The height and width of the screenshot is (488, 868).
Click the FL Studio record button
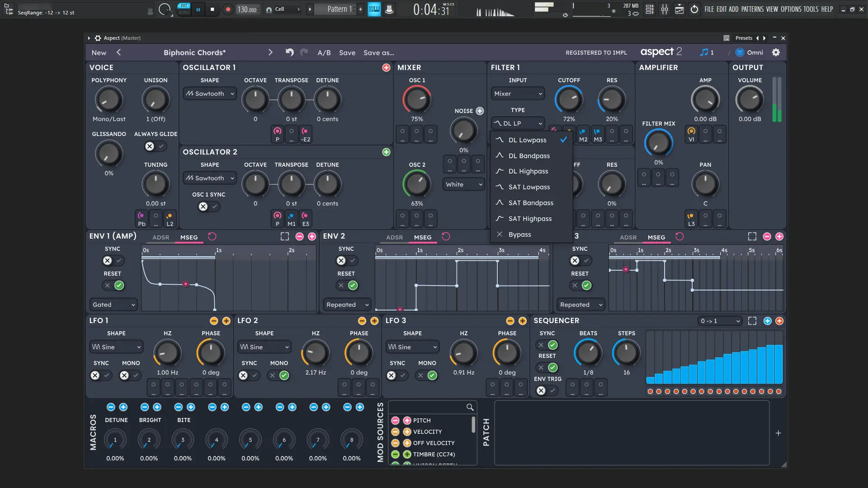pos(228,9)
